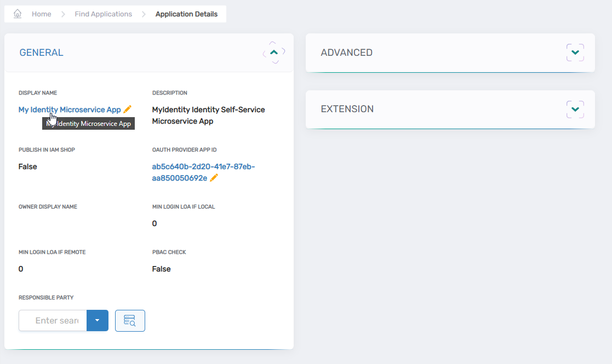Collapse the General panel using chevron
Image resolution: width=612 pixels, height=364 pixels.
coord(274,53)
